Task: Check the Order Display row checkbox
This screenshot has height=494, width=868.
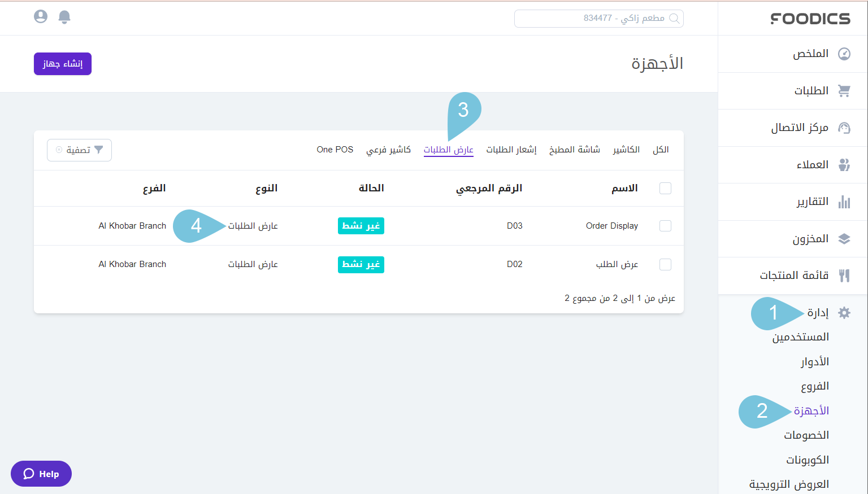Action: (x=666, y=226)
